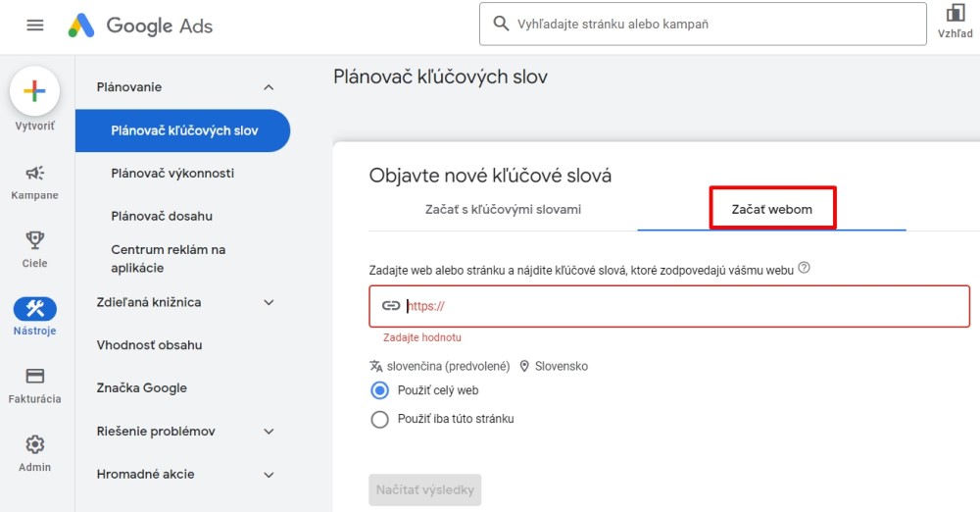Open Plánovač výkonnosti menu item

[x=172, y=174]
